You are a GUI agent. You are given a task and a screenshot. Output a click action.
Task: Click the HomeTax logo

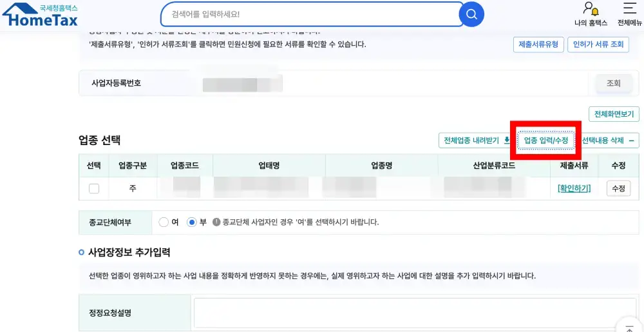tap(40, 15)
